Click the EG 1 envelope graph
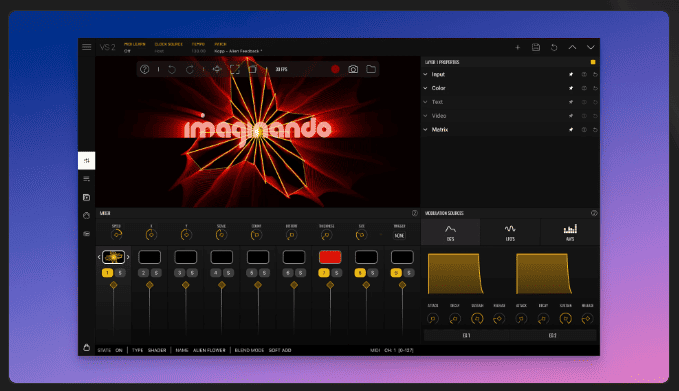This screenshot has width=679, height=391. point(456,274)
